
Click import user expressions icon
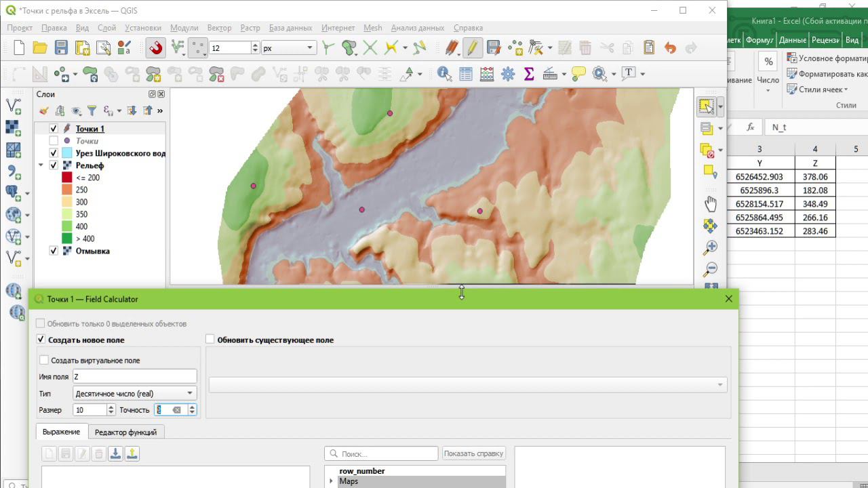point(116,454)
